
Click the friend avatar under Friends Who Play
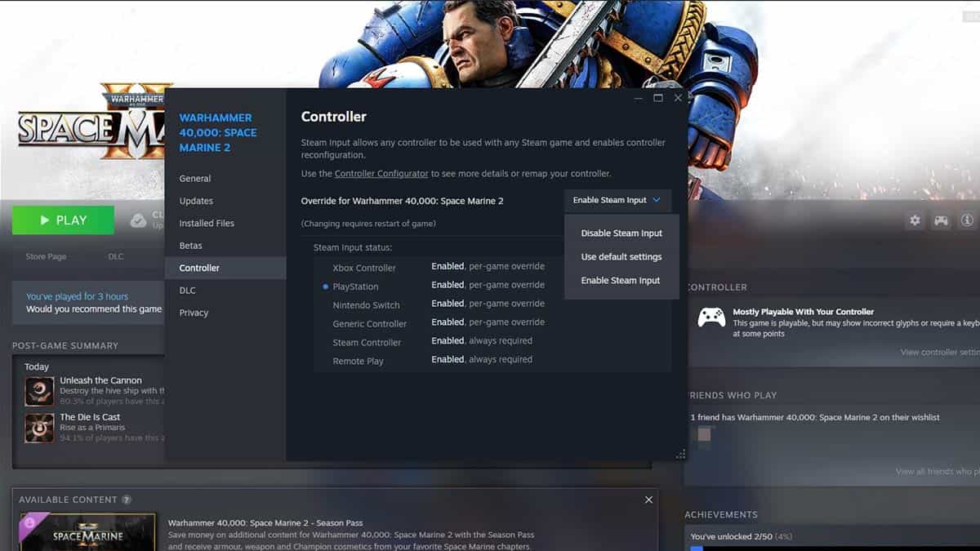pos(704,434)
